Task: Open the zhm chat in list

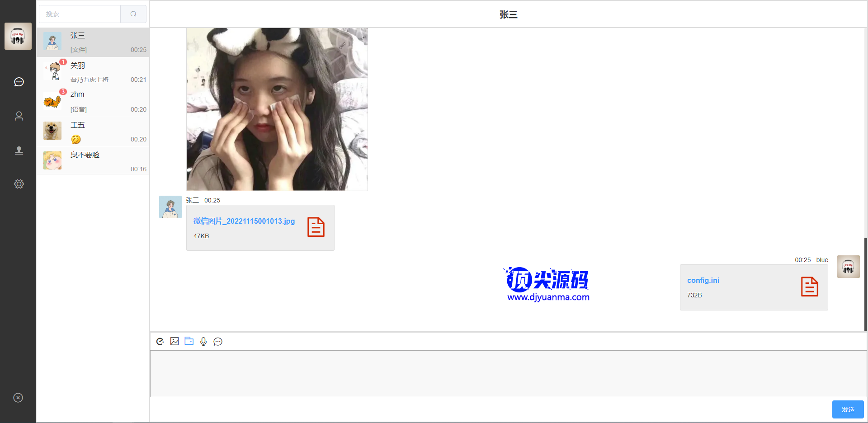Action: tap(93, 102)
